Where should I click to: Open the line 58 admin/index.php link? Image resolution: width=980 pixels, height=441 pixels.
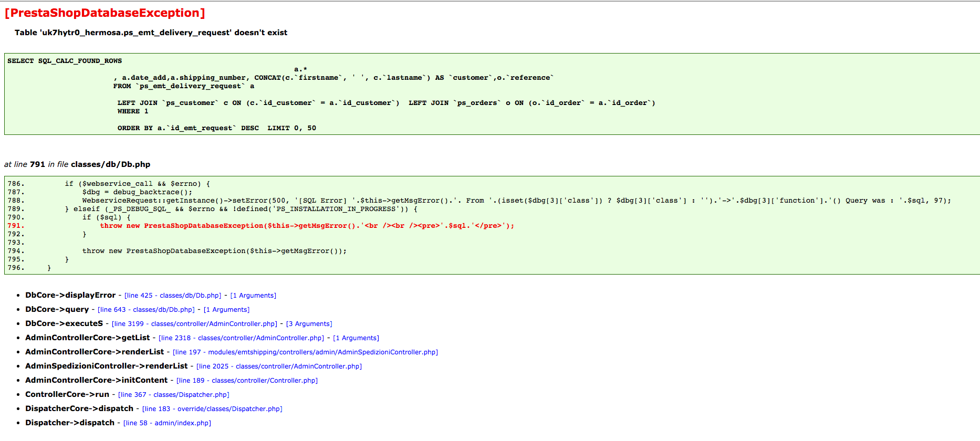click(x=167, y=423)
